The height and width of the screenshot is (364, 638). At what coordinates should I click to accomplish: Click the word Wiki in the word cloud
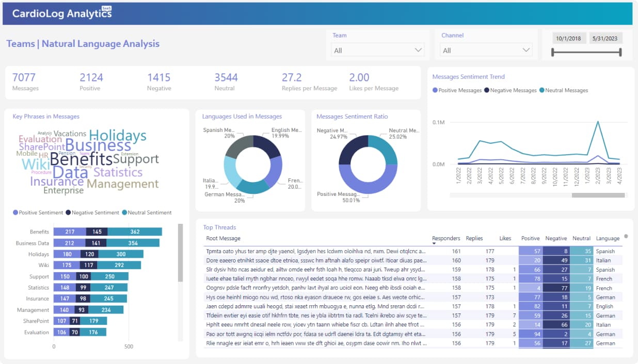click(x=36, y=164)
